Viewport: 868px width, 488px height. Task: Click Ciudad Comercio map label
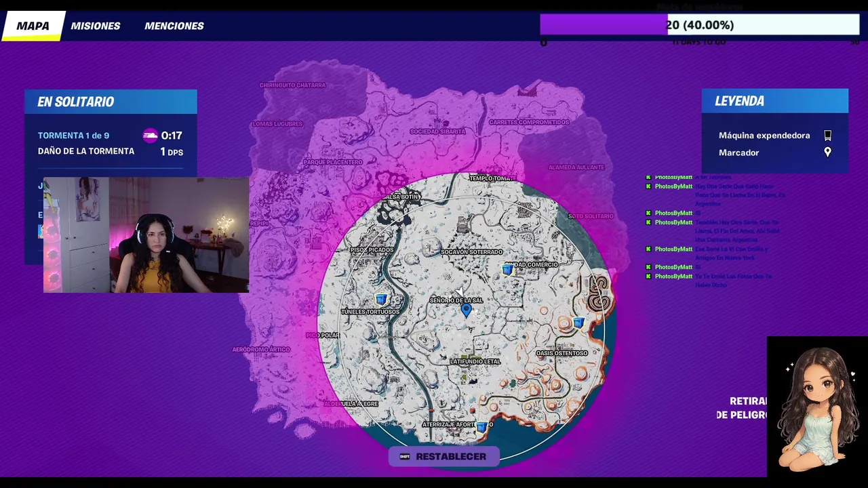(532, 265)
